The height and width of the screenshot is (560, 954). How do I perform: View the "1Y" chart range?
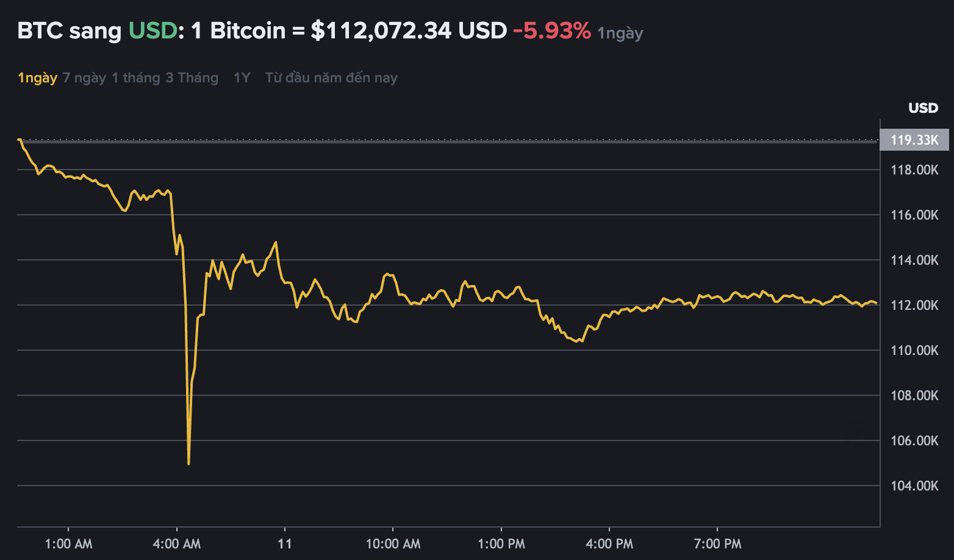(x=240, y=77)
